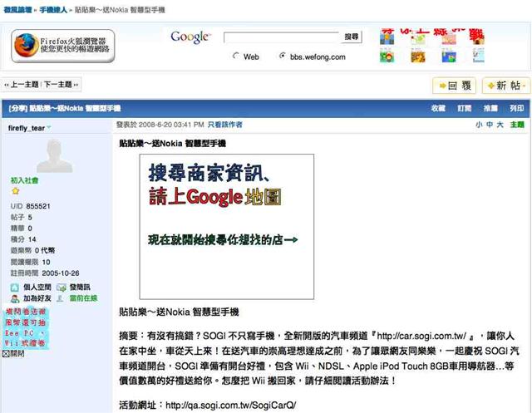
Task: Click the 回覆 reply button
Action: (455, 86)
